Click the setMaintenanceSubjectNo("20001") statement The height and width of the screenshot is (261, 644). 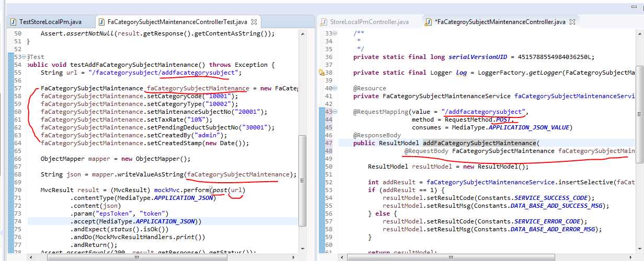pos(154,112)
